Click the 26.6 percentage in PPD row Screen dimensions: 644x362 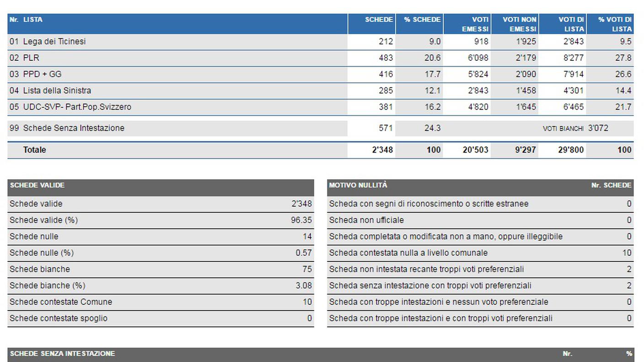623,75
